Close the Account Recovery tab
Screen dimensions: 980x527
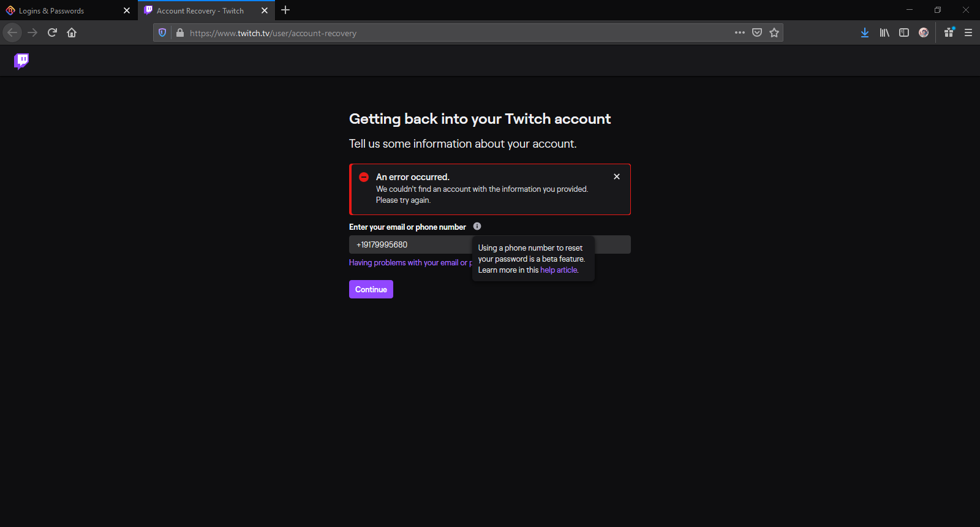click(x=265, y=10)
